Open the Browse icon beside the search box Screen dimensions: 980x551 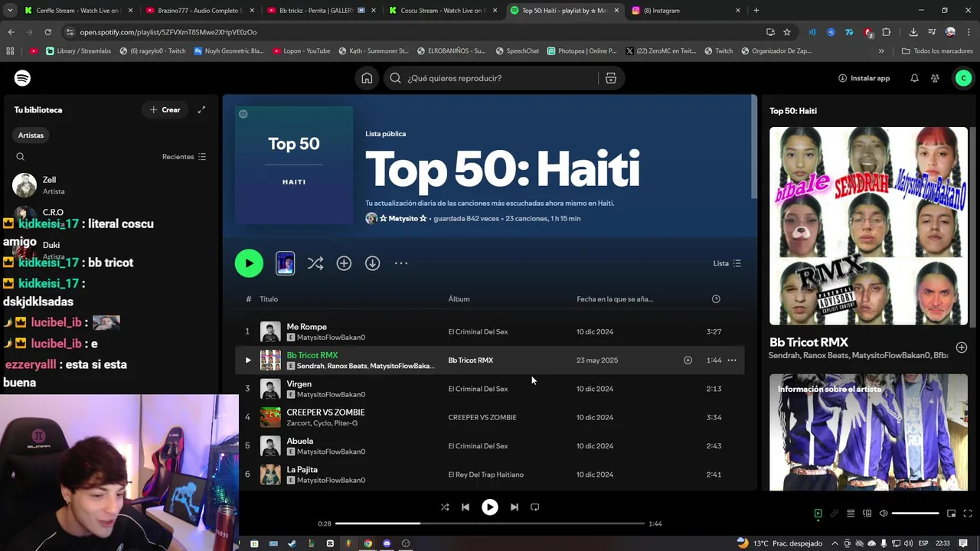pos(611,78)
